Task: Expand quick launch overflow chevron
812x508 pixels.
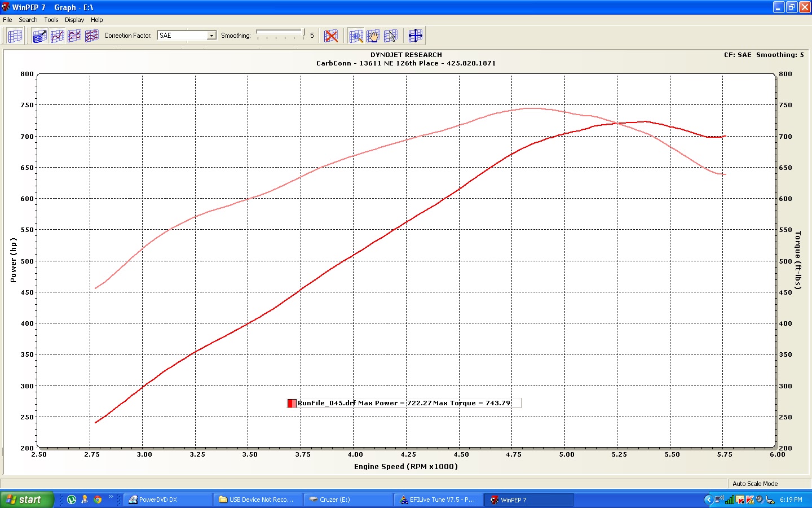Action: [111, 497]
